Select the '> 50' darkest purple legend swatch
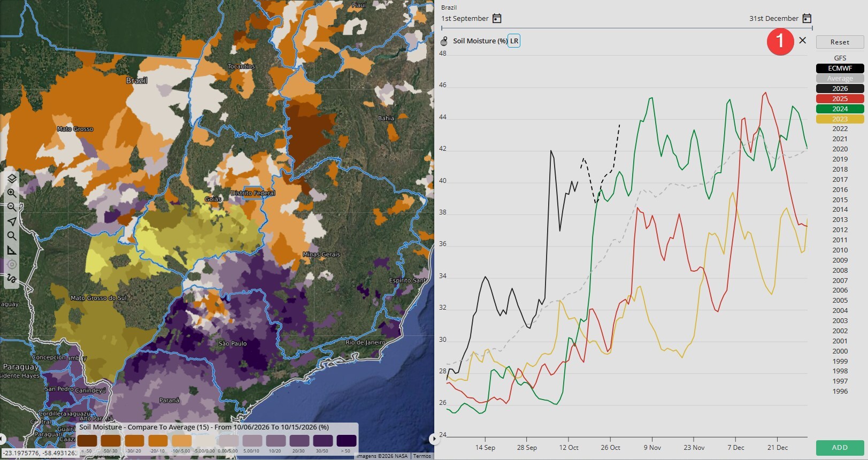868x460 pixels. [346, 441]
